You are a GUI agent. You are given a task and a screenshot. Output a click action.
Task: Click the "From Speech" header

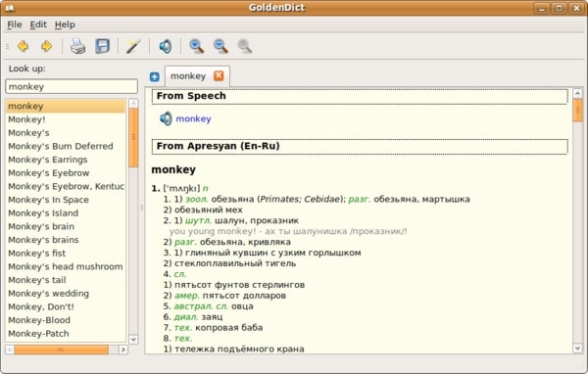point(360,96)
